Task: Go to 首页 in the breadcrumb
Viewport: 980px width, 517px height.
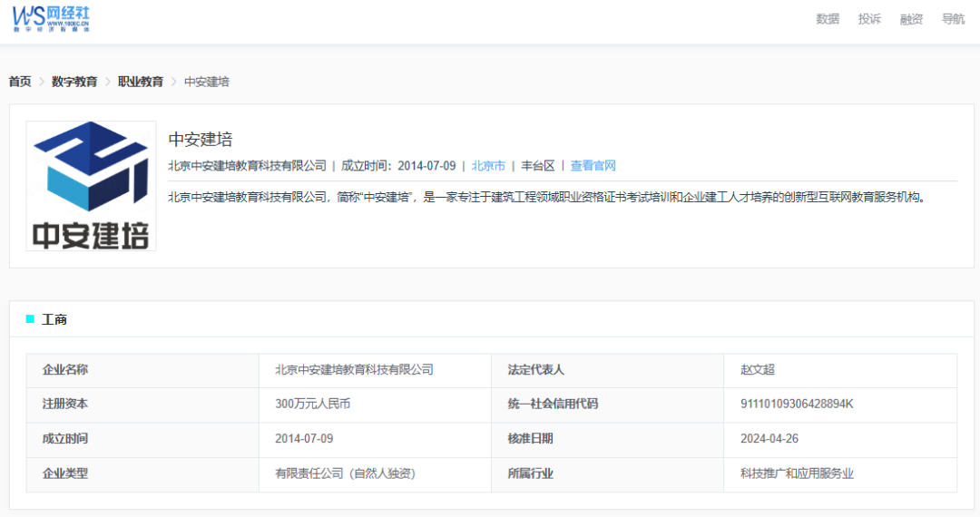Action: (20, 82)
